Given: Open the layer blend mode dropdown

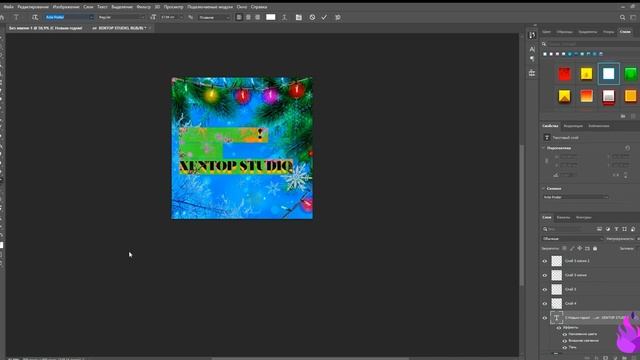Looking at the screenshot, I should point(572,239).
